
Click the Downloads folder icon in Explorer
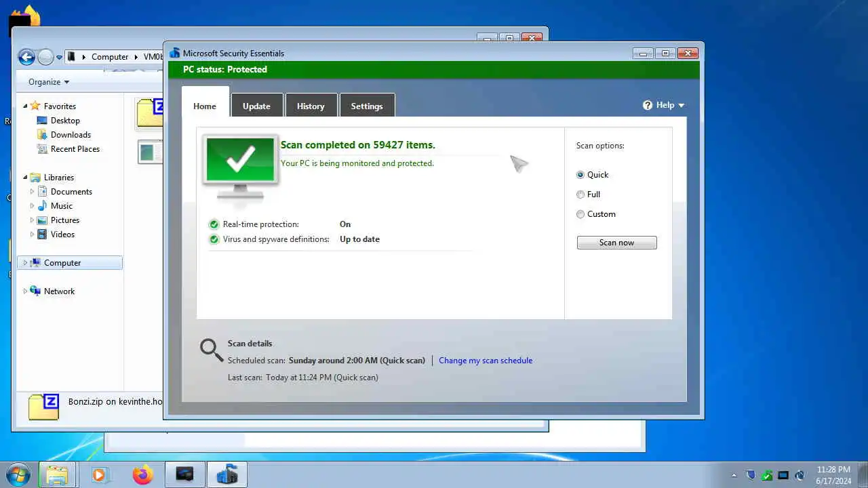42,134
